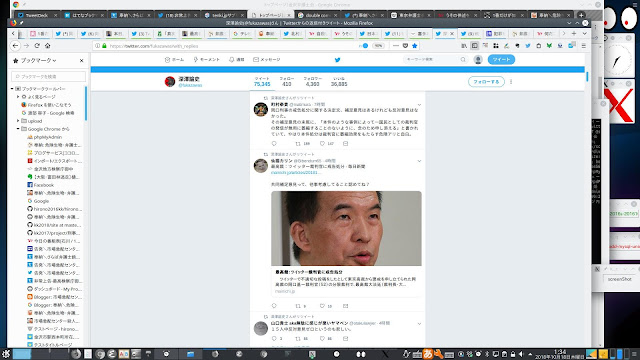The image size is (640, 360).
Task: Reply to the tweet with the man's photo
Action: 274,306
